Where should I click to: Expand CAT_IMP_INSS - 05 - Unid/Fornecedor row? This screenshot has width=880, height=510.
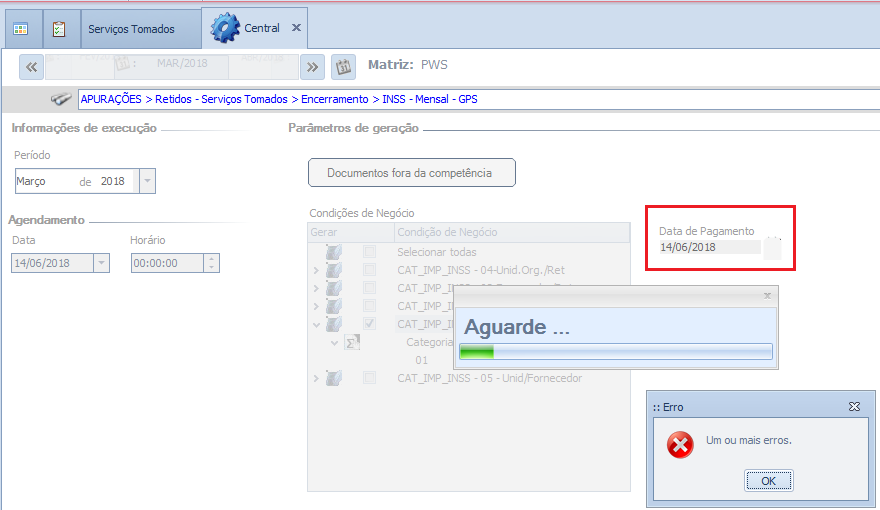[316, 379]
